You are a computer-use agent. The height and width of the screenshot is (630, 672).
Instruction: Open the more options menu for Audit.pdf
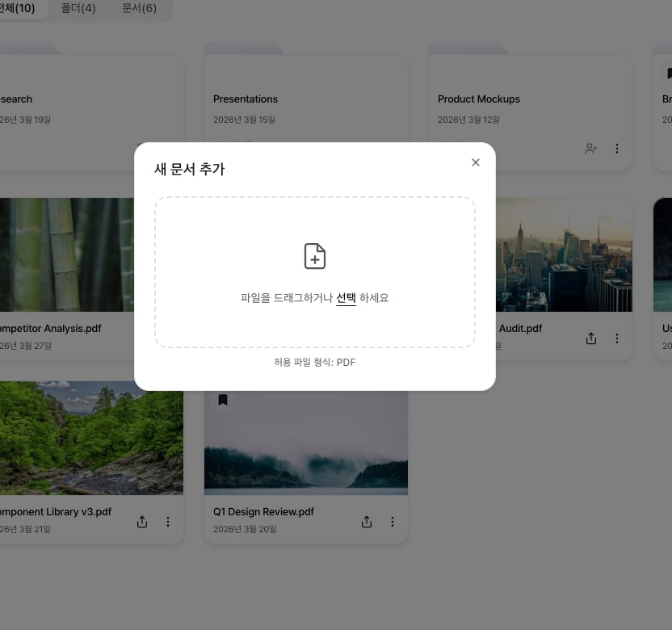(617, 338)
